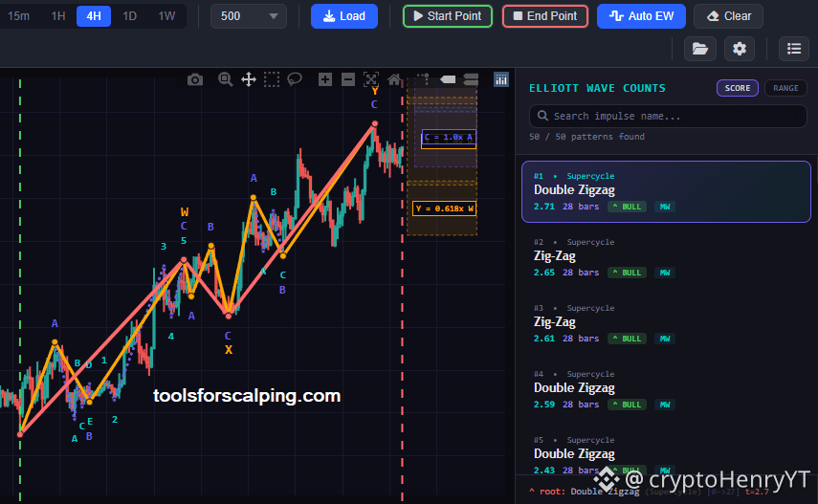Click the Load button
Image resolution: width=818 pixels, height=504 pixels.
point(344,16)
